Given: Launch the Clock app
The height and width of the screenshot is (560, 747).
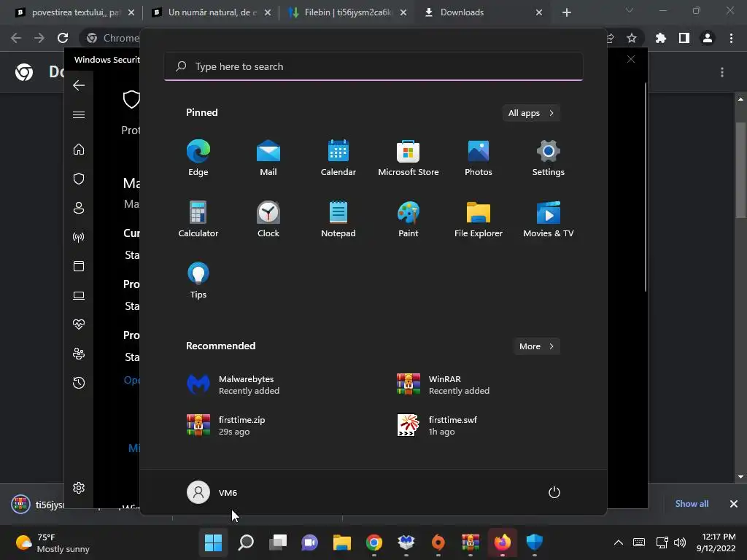Looking at the screenshot, I should click(268, 219).
